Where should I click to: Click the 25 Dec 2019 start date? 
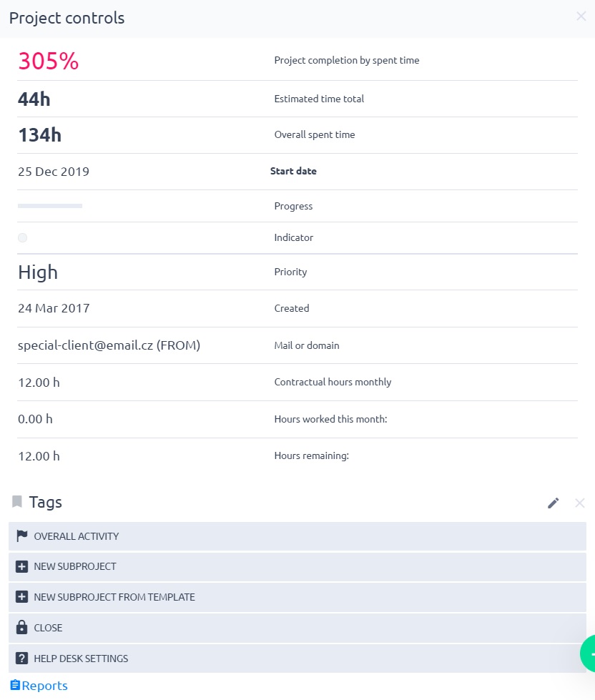click(54, 172)
